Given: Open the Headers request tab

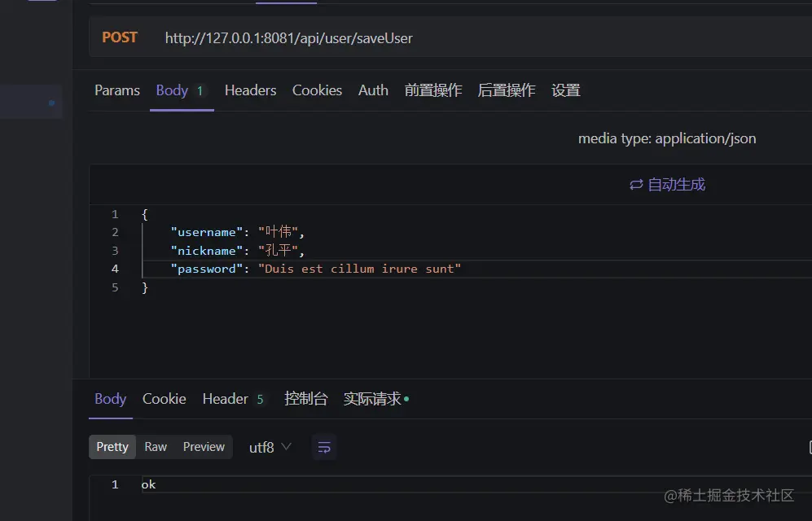Looking at the screenshot, I should (x=250, y=90).
